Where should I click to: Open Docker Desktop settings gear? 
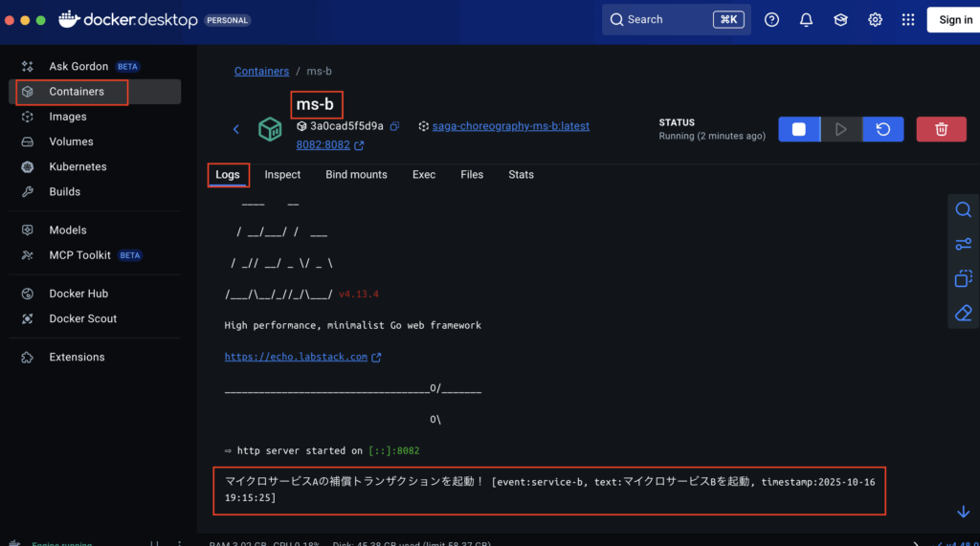click(x=875, y=20)
